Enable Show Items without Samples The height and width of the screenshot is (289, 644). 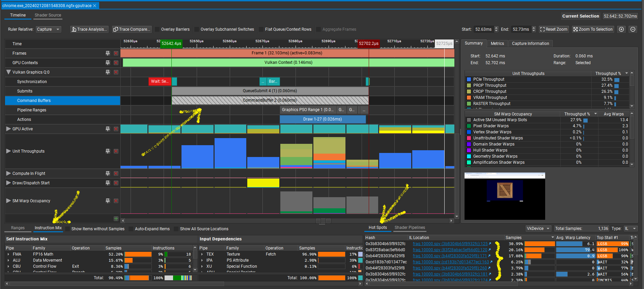pos(68,229)
